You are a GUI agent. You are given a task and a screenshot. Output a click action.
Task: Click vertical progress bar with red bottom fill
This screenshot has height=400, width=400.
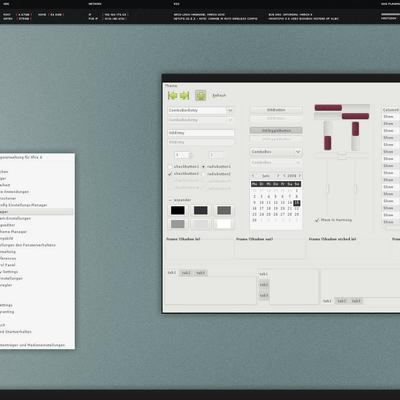328,135
